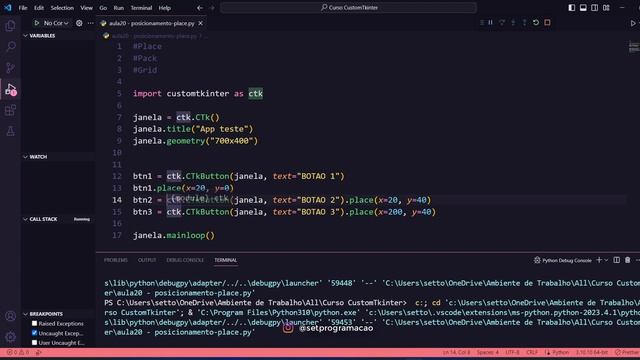Open the Selection menu

pos(62,8)
